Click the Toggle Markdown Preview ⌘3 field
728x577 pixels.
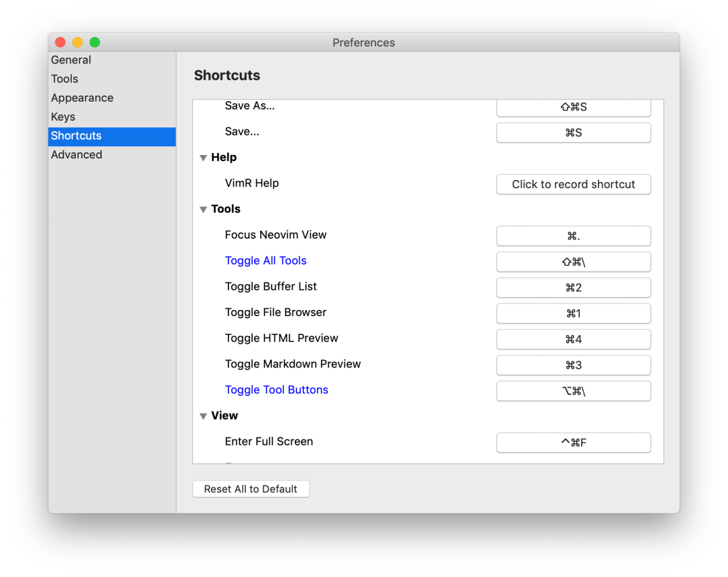point(574,365)
